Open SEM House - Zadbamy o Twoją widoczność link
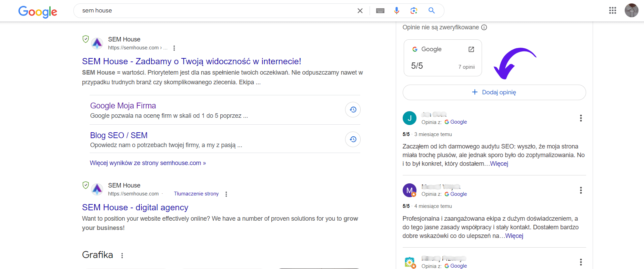Viewport: 644px width, 269px height. click(192, 61)
